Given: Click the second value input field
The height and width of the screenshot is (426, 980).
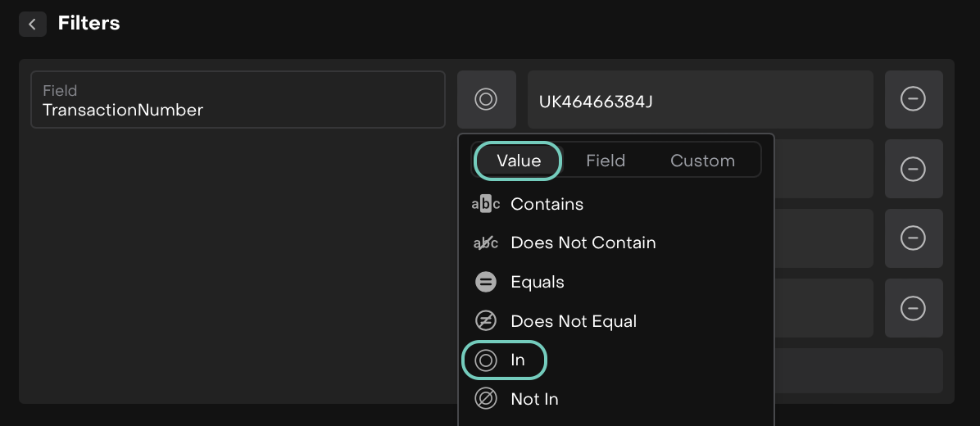Looking at the screenshot, I should [823, 169].
